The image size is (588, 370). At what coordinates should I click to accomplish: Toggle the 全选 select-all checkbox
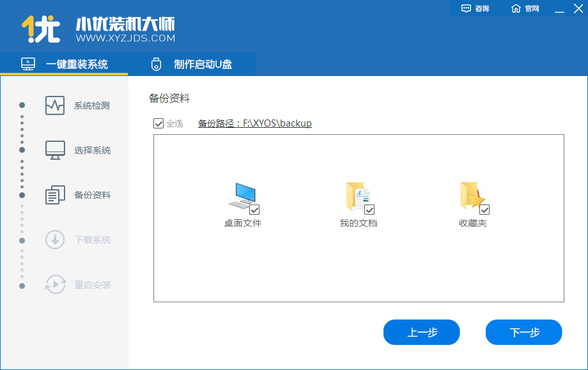[x=159, y=123]
